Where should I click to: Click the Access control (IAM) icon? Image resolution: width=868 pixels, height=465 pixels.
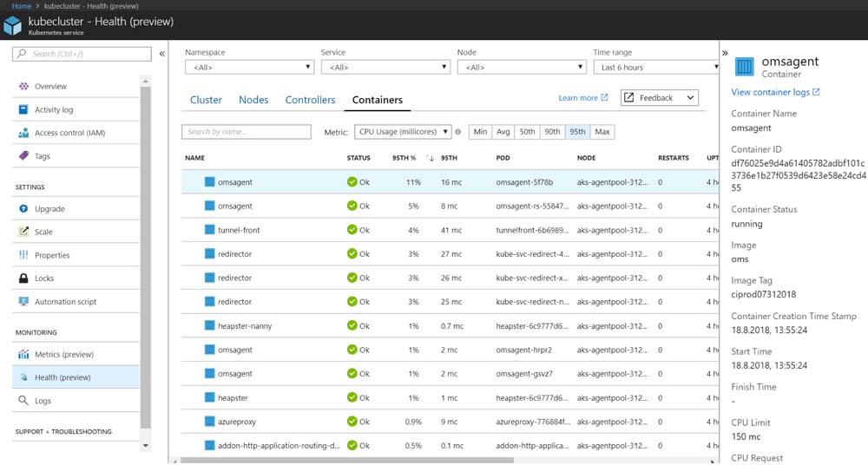pyautogui.click(x=23, y=134)
